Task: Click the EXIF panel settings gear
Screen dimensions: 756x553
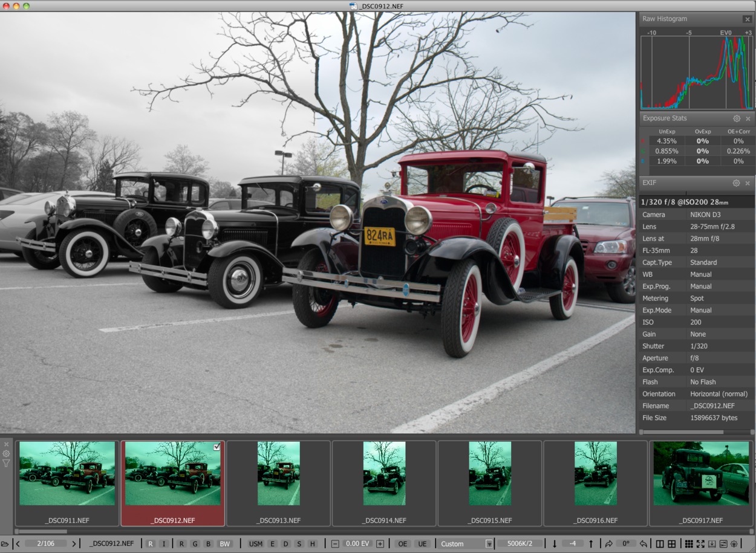Action: 736,183
